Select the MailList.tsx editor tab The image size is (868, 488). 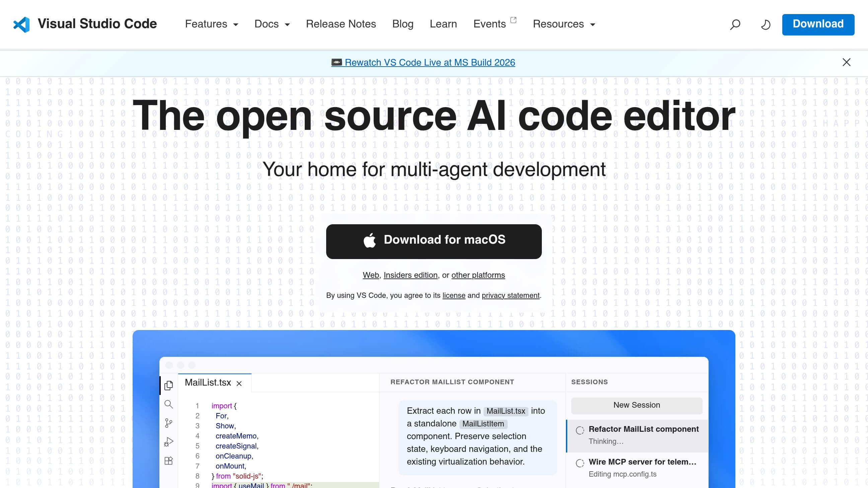pos(215,383)
